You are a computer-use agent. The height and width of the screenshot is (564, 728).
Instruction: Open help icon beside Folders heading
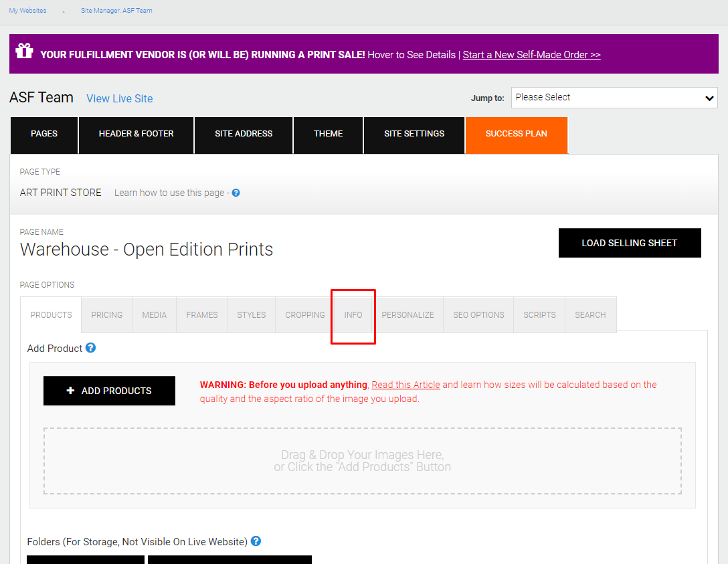[x=256, y=541]
